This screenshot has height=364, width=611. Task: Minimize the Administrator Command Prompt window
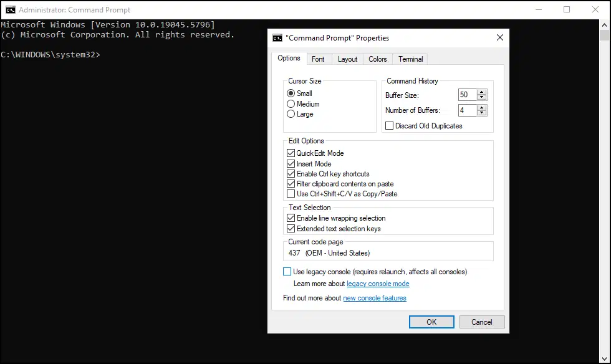point(539,10)
